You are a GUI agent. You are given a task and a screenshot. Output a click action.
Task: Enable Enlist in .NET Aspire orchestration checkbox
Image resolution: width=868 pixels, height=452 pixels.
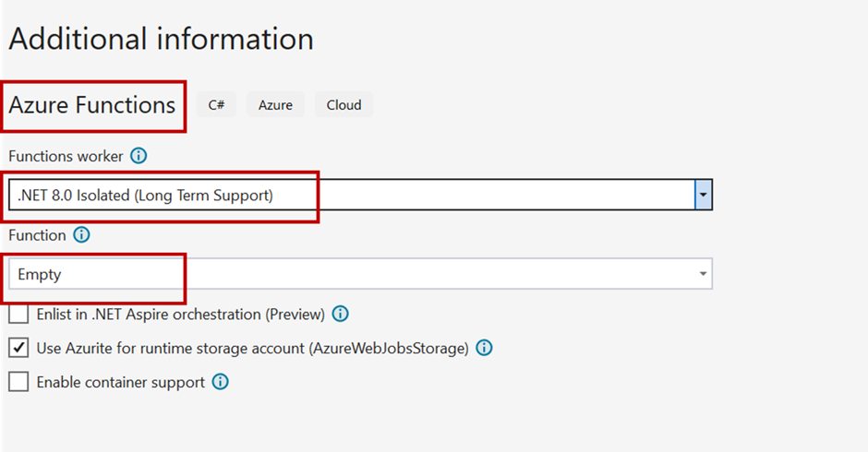(18, 315)
